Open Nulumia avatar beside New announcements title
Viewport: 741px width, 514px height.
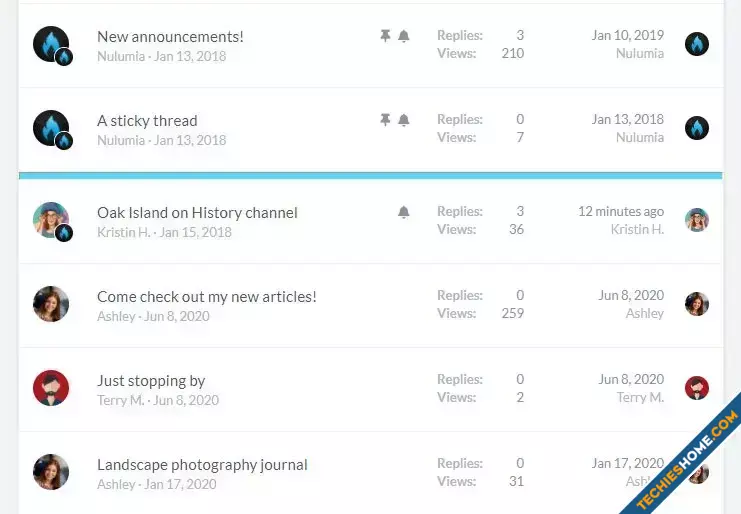pos(51,44)
